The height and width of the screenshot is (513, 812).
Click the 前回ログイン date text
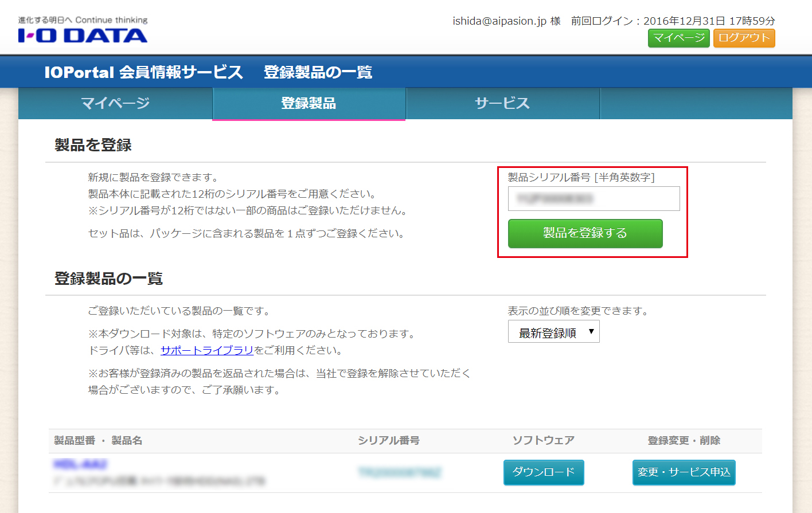tap(673, 21)
